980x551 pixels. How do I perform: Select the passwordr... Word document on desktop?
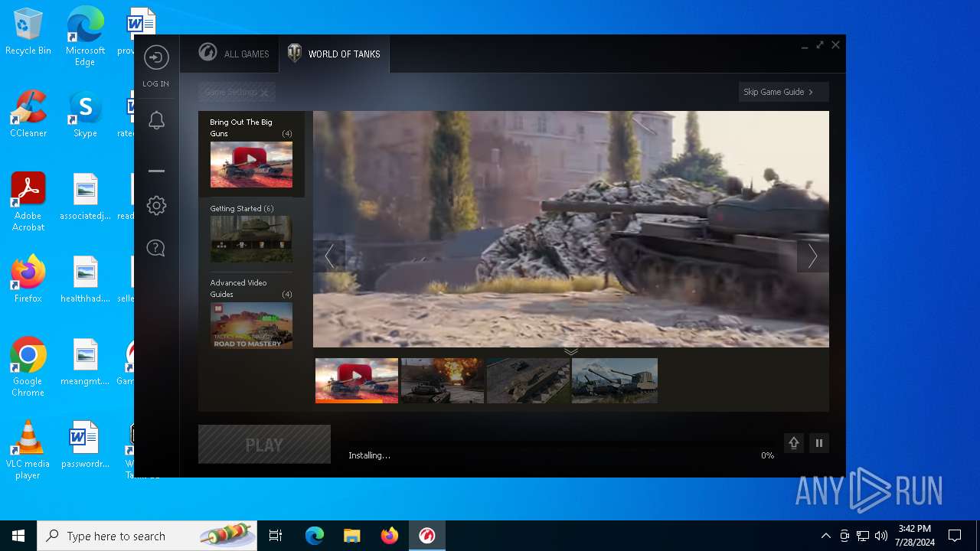pos(85,445)
